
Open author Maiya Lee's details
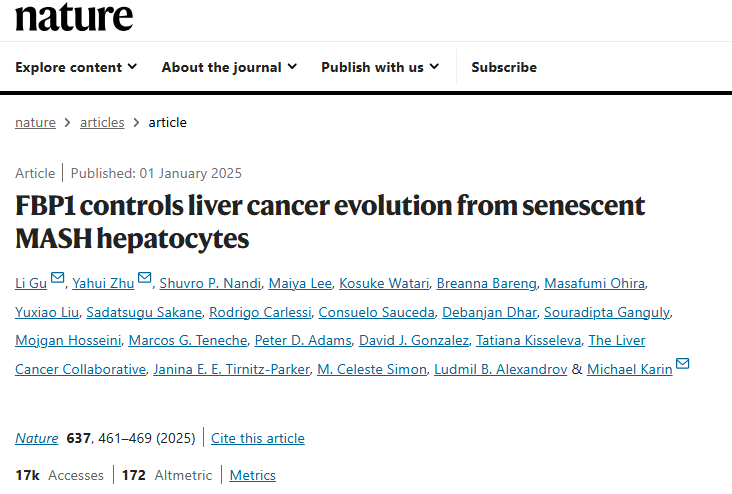click(299, 283)
